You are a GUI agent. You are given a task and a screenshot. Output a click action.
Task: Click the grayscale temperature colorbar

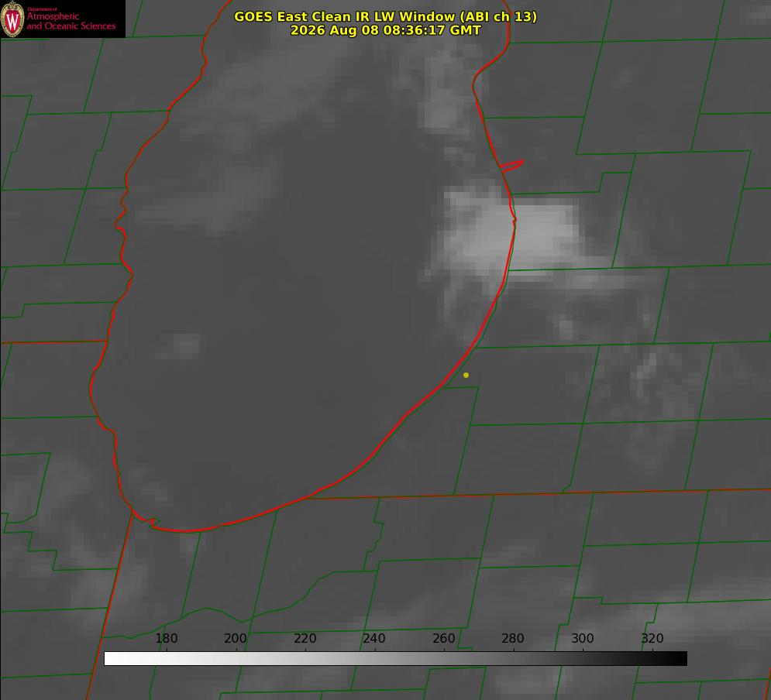coord(395,658)
